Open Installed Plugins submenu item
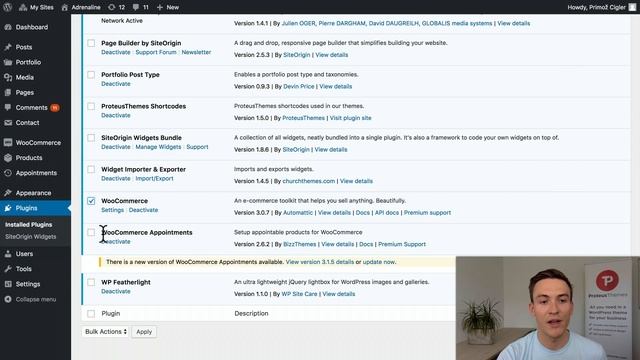This screenshot has width=640, height=360. pyautogui.click(x=29, y=224)
